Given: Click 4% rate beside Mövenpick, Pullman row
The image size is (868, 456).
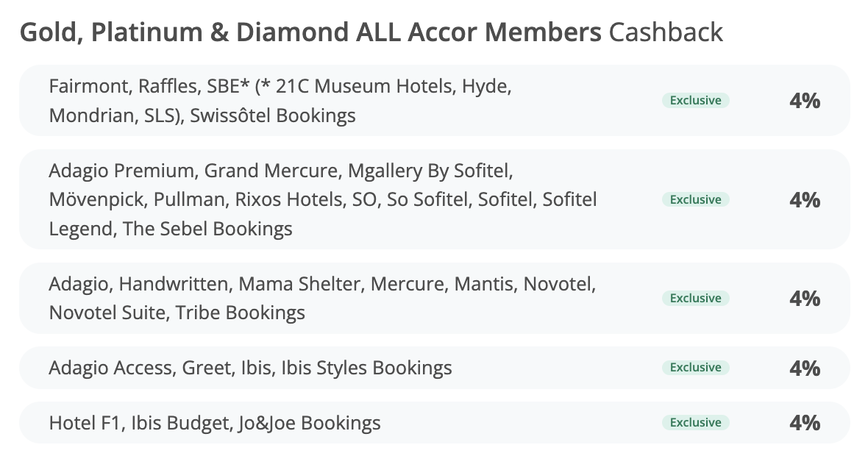Looking at the screenshot, I should coord(804,199).
